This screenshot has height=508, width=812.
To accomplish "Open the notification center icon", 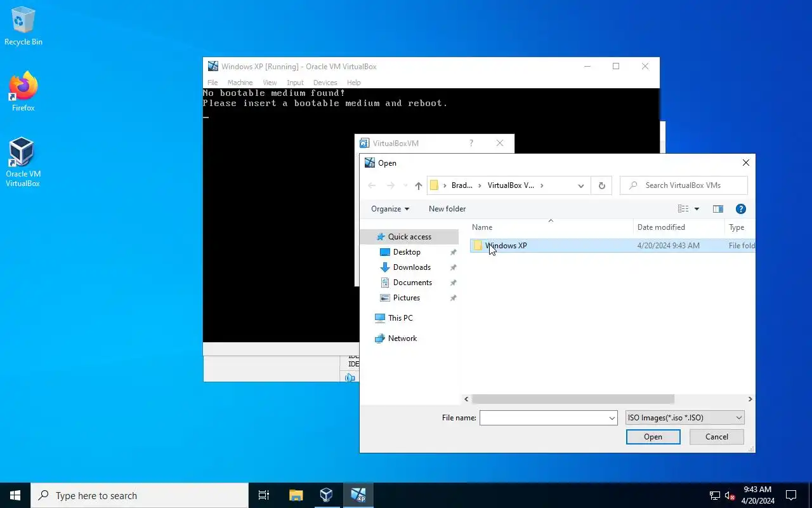I will (791, 495).
